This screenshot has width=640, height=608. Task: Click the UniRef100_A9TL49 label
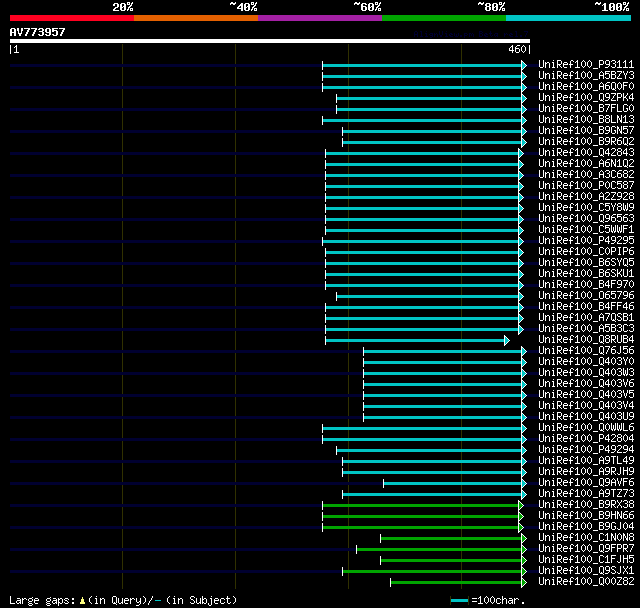(586, 461)
